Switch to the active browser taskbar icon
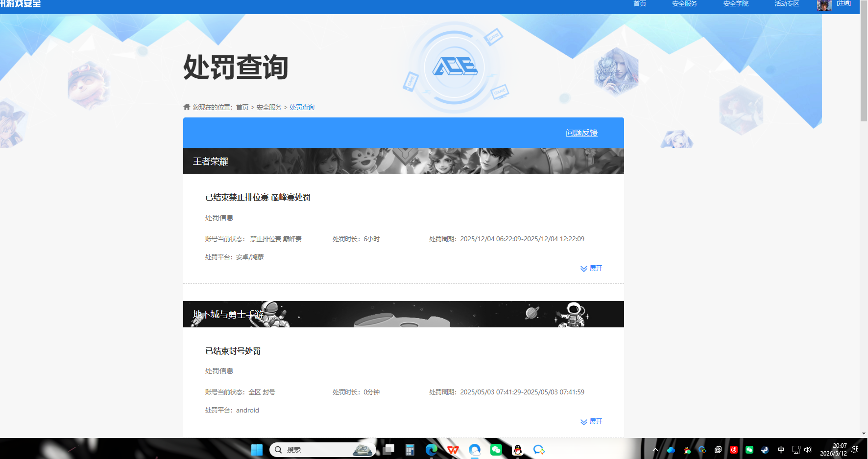Viewport: 868px width, 459px height. click(x=475, y=450)
